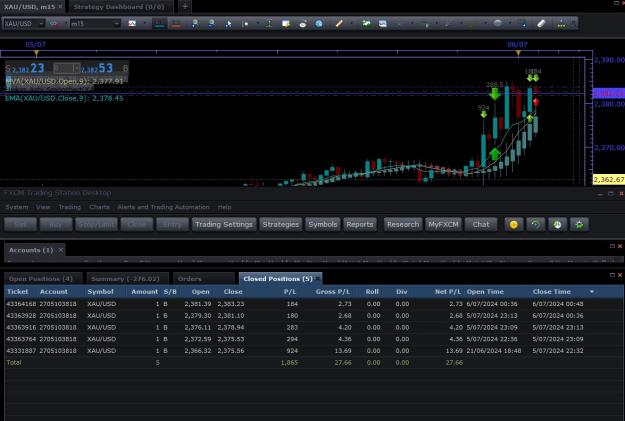Switch to the Open Positions (4) tab
Viewport: 625px width, 421px height.
[x=41, y=279]
